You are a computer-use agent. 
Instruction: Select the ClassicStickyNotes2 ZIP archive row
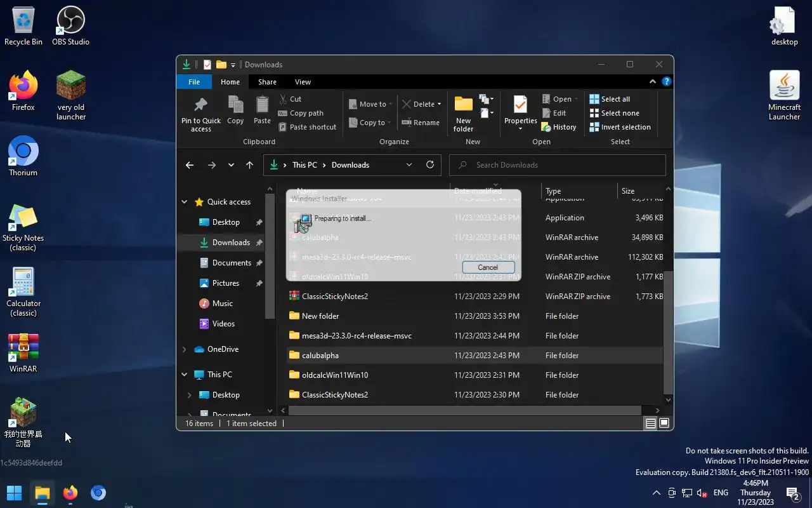click(475, 296)
